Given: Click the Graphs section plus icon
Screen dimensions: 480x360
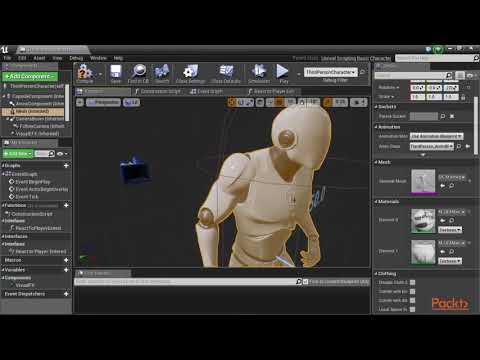Looking at the screenshot, I should point(66,166).
